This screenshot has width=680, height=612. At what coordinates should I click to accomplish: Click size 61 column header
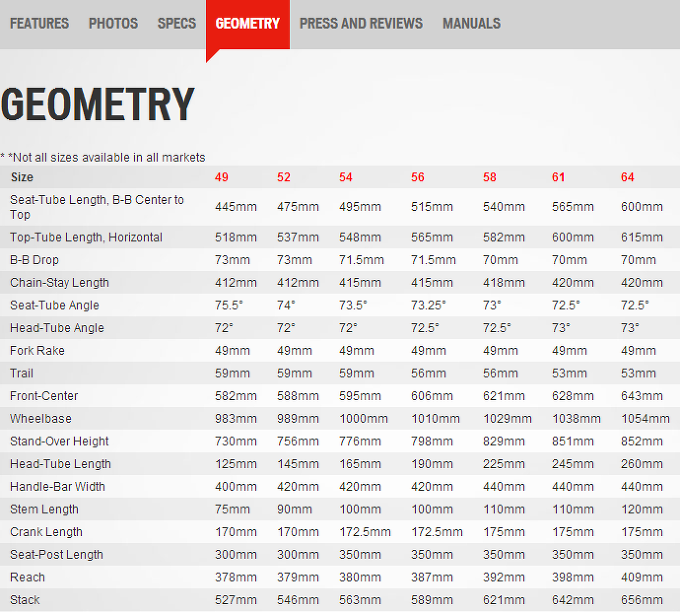[x=558, y=177]
